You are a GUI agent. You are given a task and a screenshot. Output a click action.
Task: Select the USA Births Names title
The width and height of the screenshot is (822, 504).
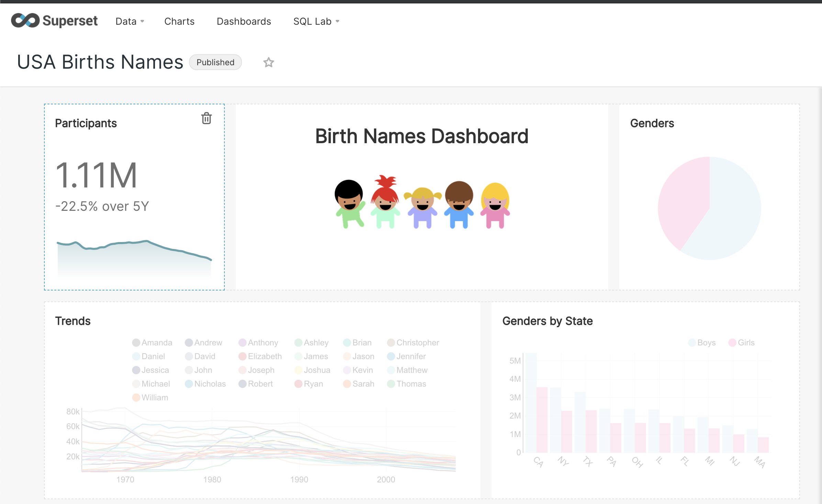click(100, 62)
